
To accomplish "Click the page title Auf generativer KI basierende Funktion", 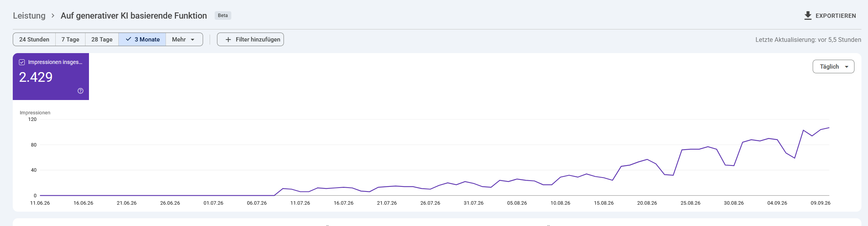I will point(134,16).
